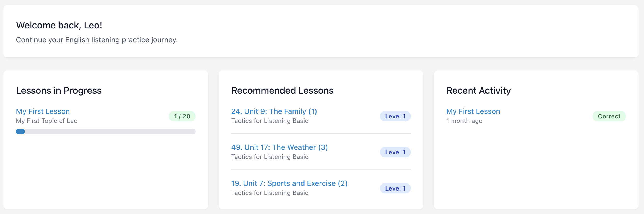Image resolution: width=644 pixels, height=214 pixels.
Task: Click Level 1 badge for The Weather
Action: coord(395,152)
